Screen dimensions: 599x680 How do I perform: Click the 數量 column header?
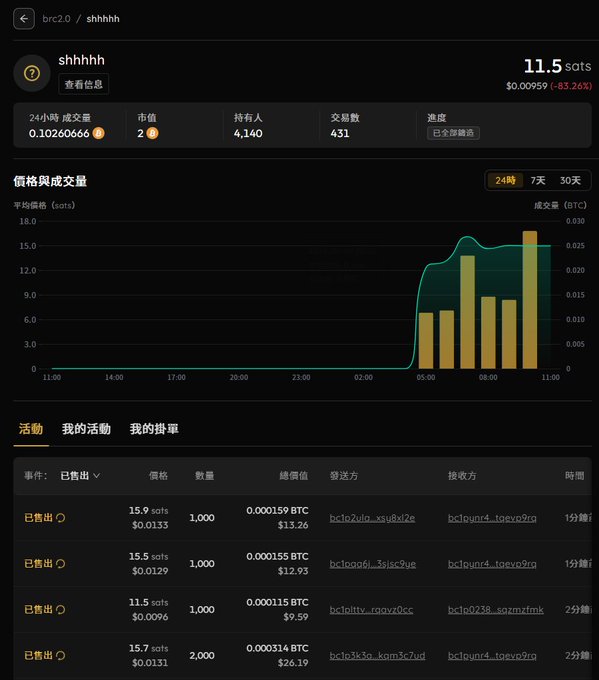[x=204, y=476]
